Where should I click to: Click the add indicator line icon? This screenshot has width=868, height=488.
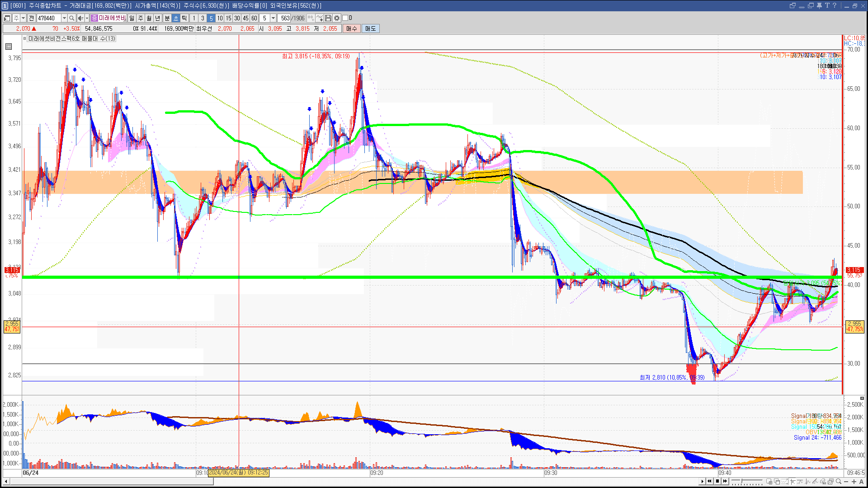(x=320, y=18)
